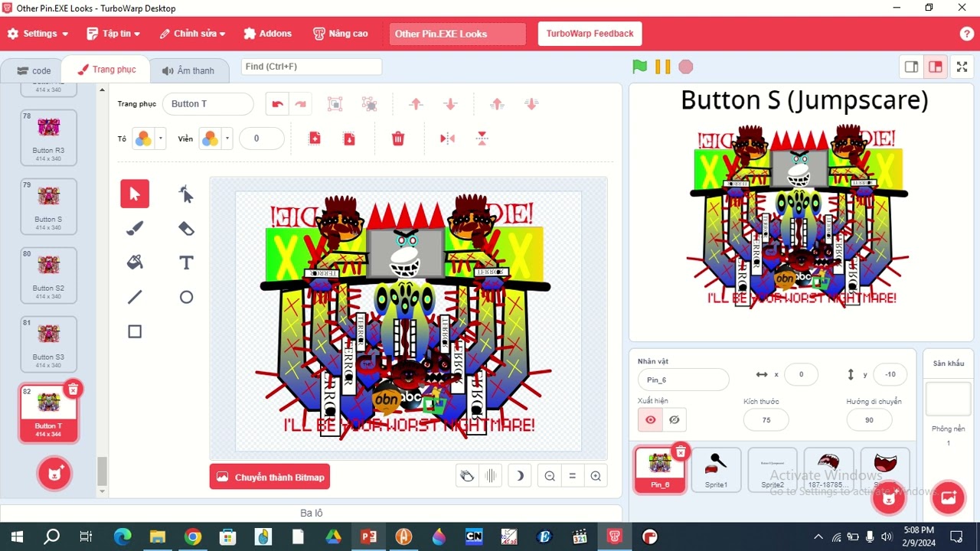This screenshot has width=980, height=551.
Task: Show the sprite with eye icon
Action: (x=651, y=419)
